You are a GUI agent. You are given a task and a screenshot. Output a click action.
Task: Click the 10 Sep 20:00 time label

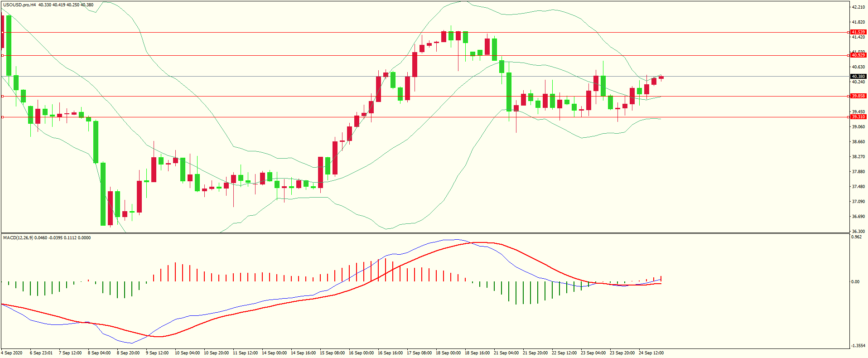pyautogui.click(x=216, y=353)
